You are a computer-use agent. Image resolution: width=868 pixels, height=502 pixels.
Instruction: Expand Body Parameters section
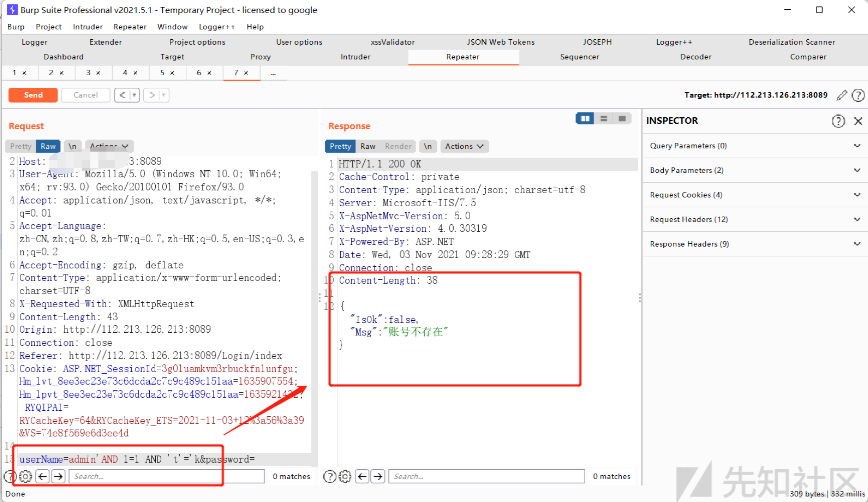point(753,170)
